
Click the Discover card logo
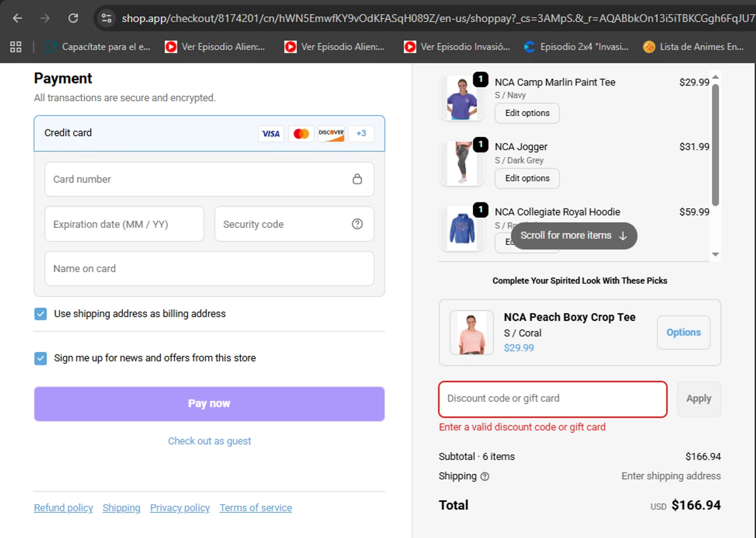click(331, 134)
